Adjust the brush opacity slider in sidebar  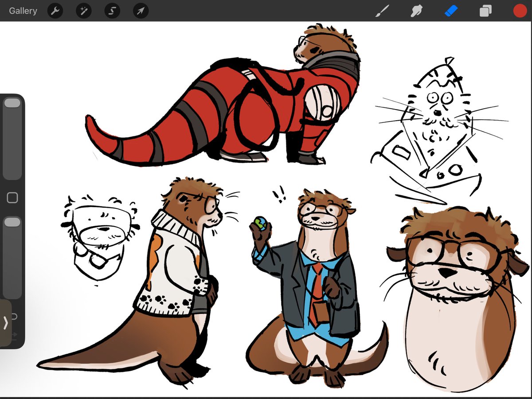[12, 258]
